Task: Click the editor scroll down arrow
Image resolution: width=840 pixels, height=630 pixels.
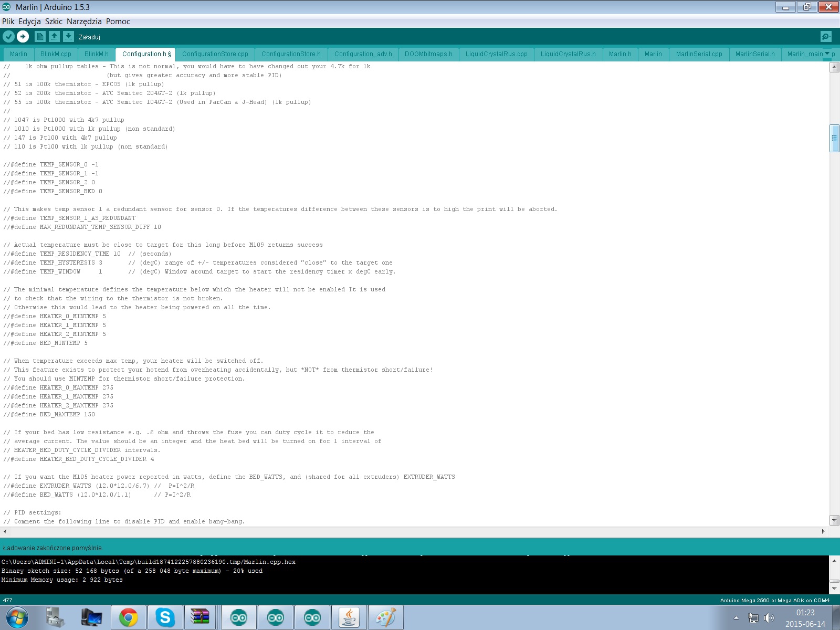Action: 834,520
